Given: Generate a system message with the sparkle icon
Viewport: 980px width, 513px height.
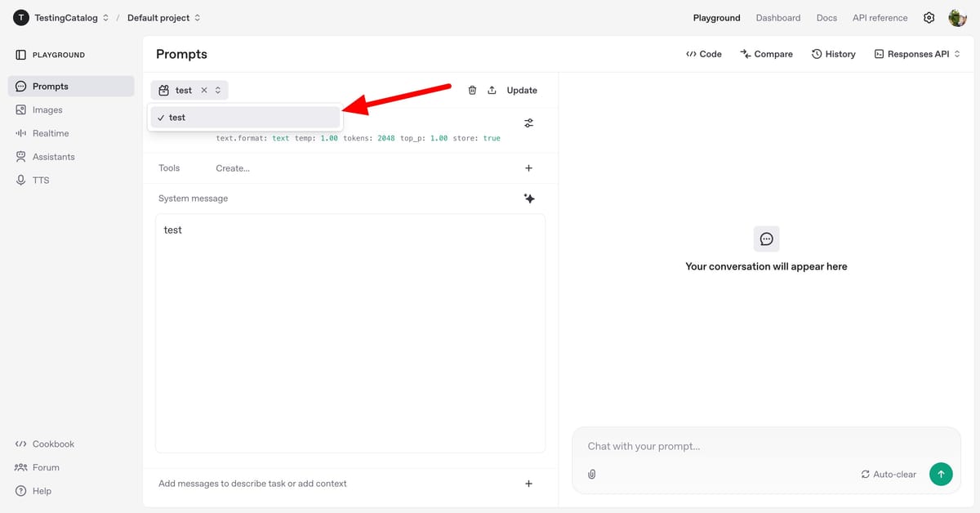Looking at the screenshot, I should 529,198.
